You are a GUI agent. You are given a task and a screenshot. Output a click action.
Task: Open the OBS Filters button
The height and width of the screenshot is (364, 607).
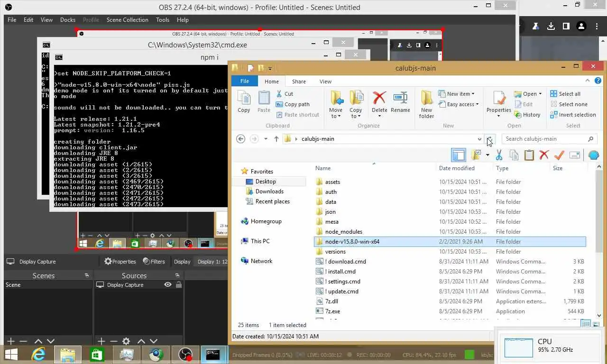pos(154,262)
